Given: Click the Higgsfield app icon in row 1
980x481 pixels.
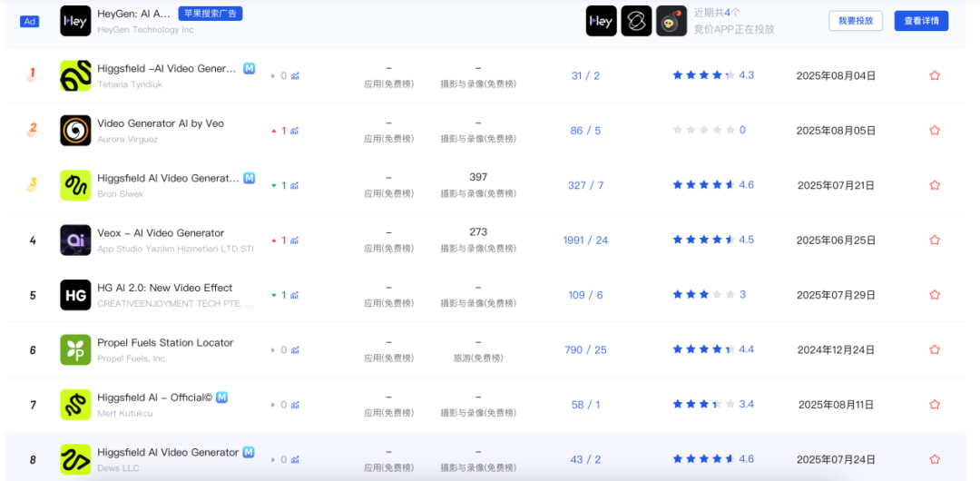Looking at the screenshot, I should pos(75,75).
